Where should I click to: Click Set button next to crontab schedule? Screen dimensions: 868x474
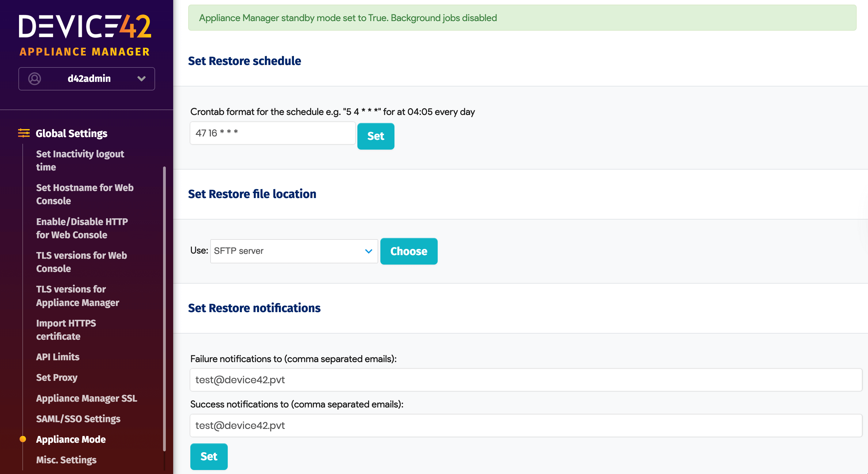tap(375, 136)
